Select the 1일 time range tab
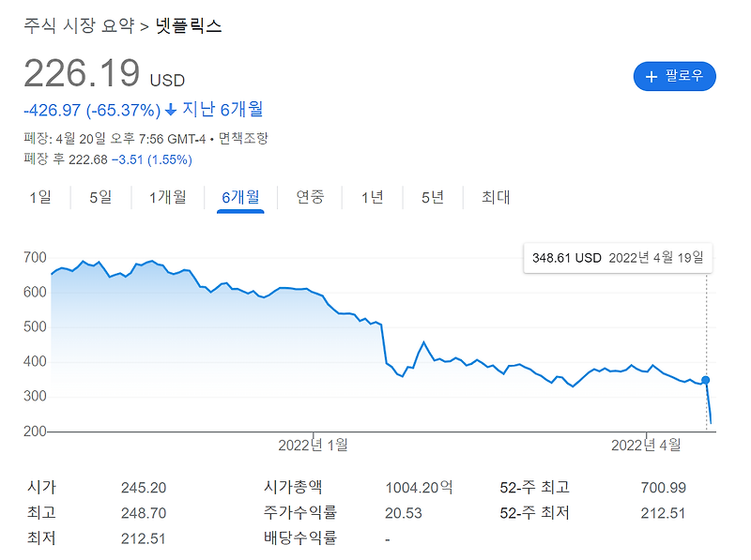Screen dimensions: 751x560 40,197
